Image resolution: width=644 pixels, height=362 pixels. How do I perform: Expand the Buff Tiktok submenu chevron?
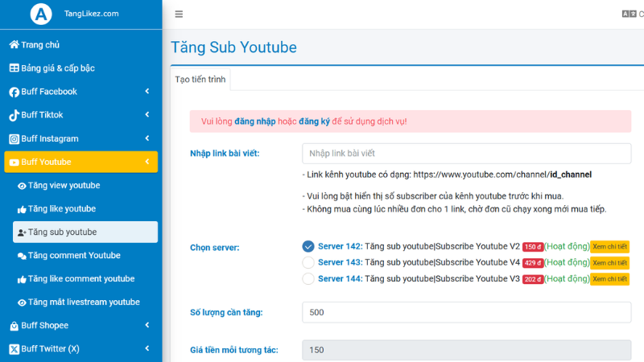click(147, 114)
